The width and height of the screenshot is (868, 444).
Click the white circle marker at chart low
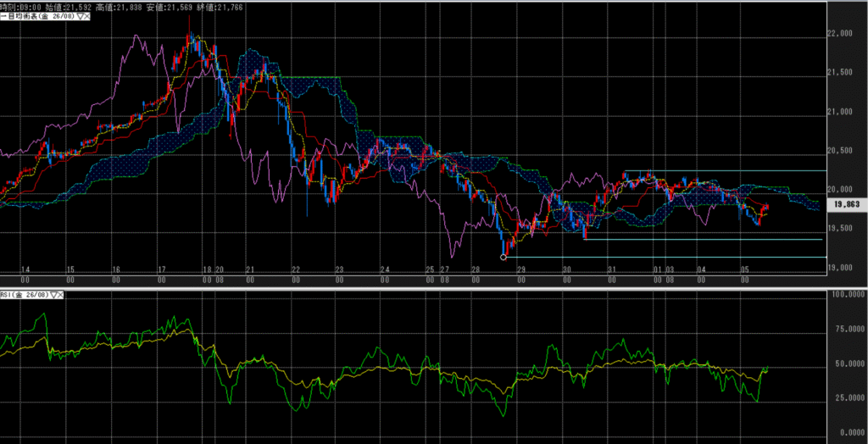504,256
